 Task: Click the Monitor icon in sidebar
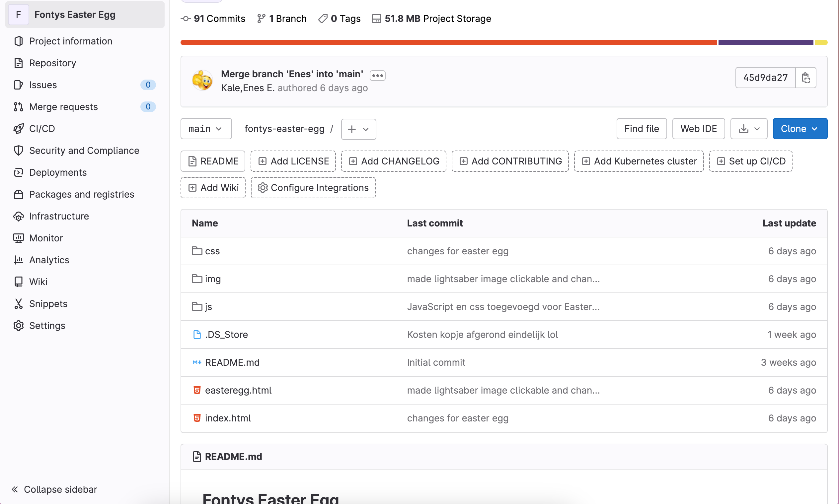point(18,238)
